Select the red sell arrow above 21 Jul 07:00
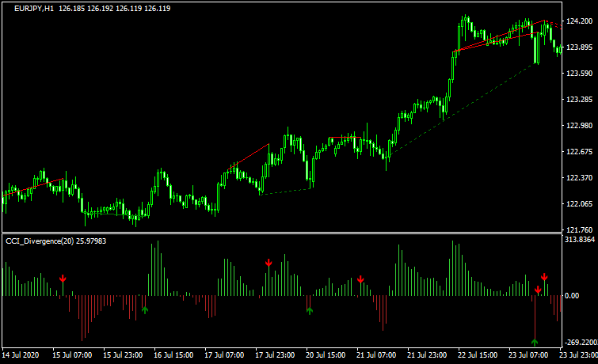The height and width of the screenshot is (364, 598). pyautogui.click(x=360, y=279)
